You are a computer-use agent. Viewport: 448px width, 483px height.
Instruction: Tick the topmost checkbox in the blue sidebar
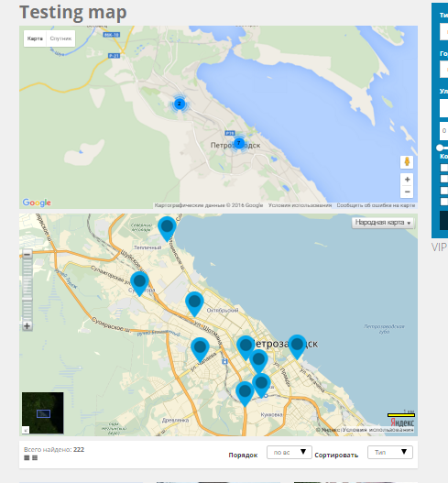[444, 168]
